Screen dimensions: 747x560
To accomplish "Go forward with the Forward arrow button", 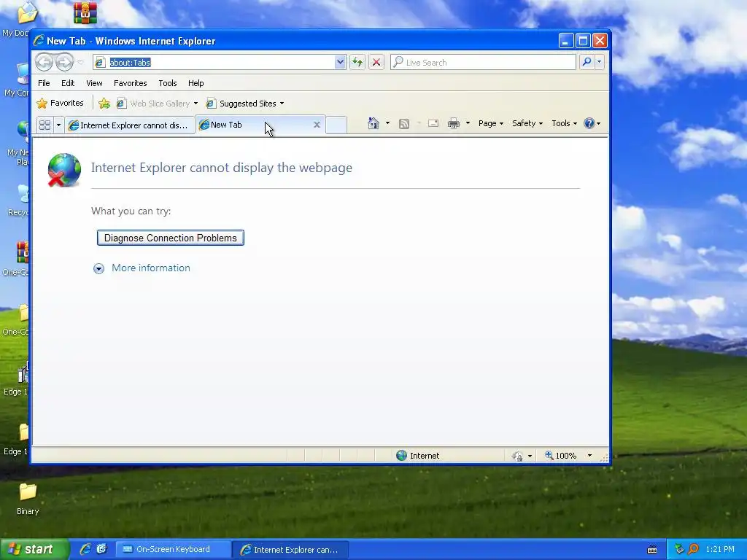I will [64, 62].
